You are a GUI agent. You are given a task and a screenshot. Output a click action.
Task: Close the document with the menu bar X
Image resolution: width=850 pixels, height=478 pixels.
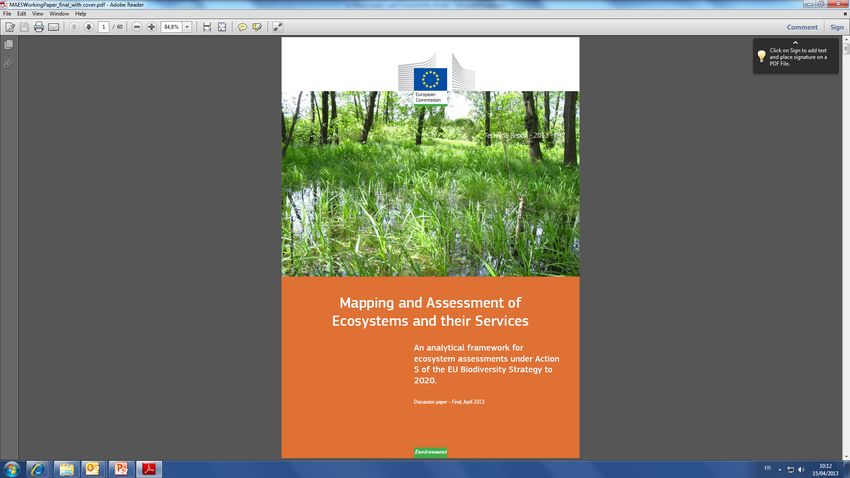click(846, 14)
